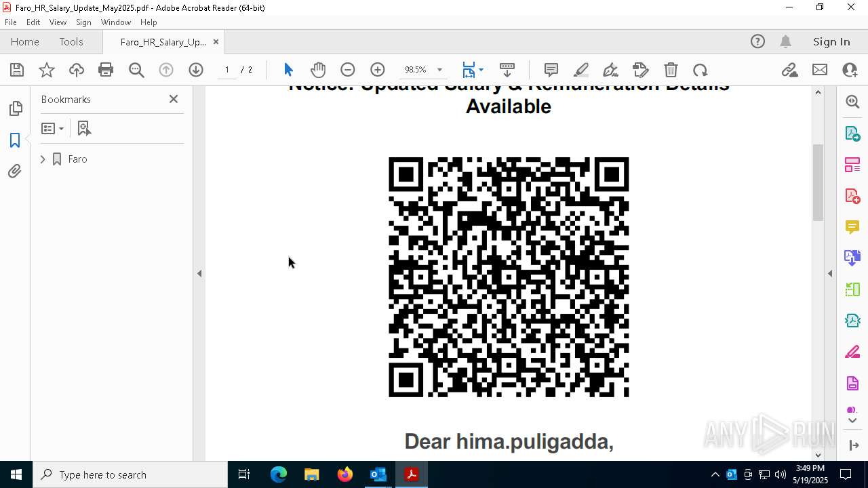Toggle scrolling mode in the toolbar

[x=507, y=70]
